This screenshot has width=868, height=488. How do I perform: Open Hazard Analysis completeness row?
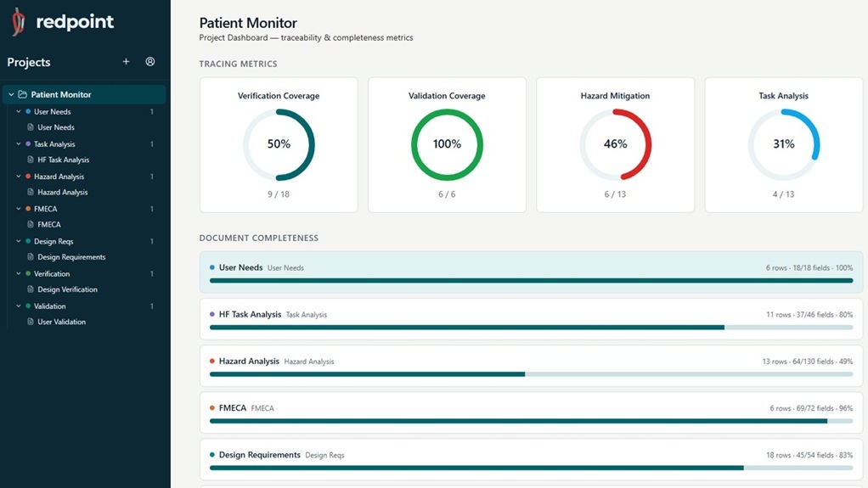coord(531,366)
